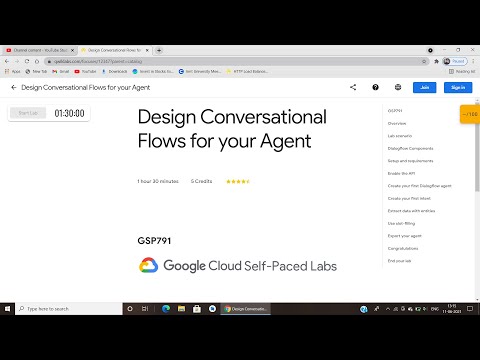Open a new browser tab
The width and height of the screenshot is (480, 360).
point(159,50)
